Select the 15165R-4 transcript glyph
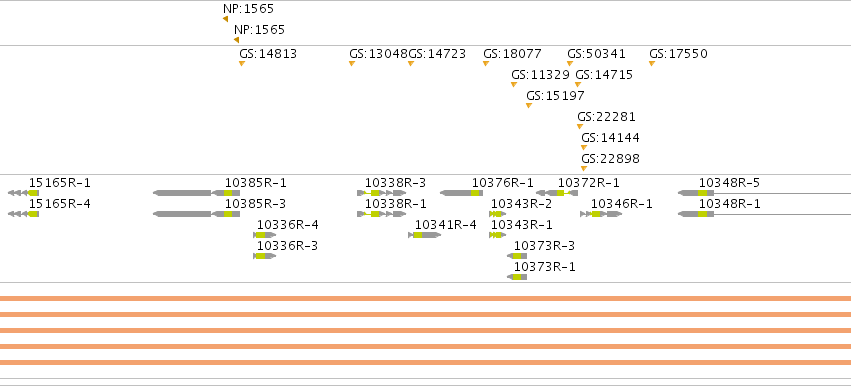The width and height of the screenshot is (851, 386). coord(23,214)
